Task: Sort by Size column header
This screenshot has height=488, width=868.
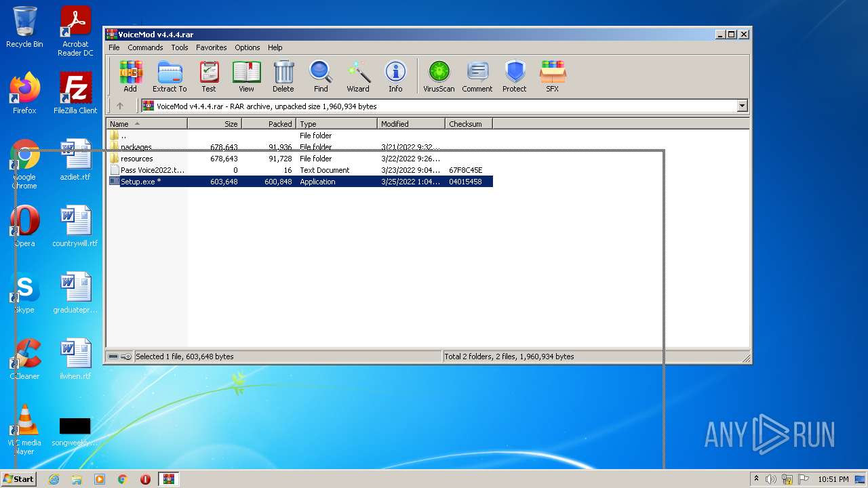Action: pos(214,124)
